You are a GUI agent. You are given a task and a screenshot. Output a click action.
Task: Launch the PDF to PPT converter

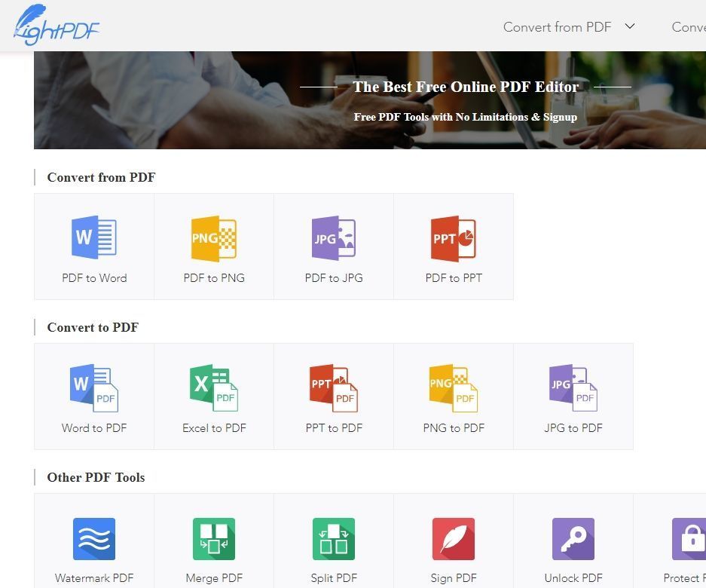[454, 246]
